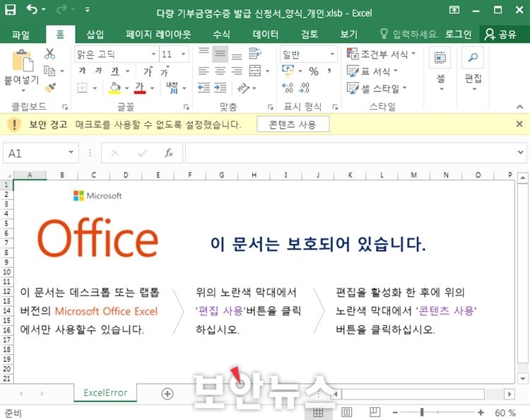Click Merge and Center icon
Image resolution: width=530 pixels, height=420 pixels.
(x=255, y=71)
